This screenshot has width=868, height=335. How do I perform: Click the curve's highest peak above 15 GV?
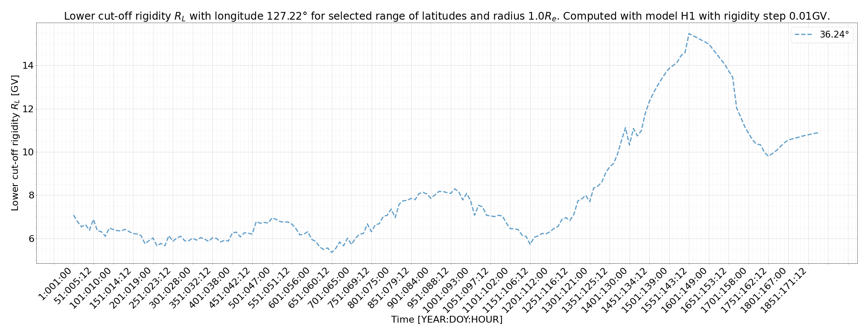click(689, 33)
